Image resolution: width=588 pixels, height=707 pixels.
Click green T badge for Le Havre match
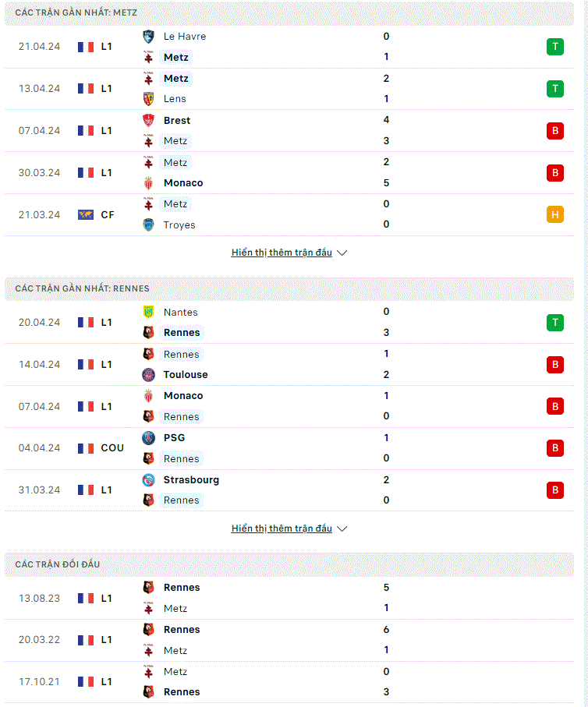pos(555,47)
